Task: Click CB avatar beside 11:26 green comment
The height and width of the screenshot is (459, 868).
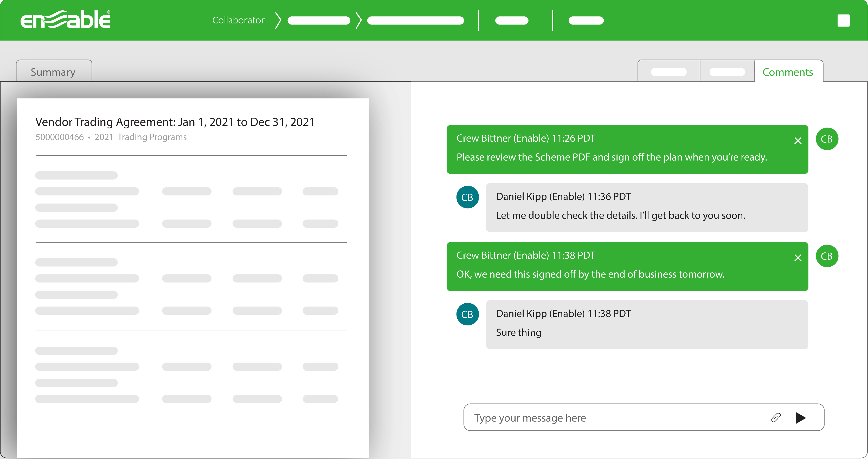Action: pos(827,139)
